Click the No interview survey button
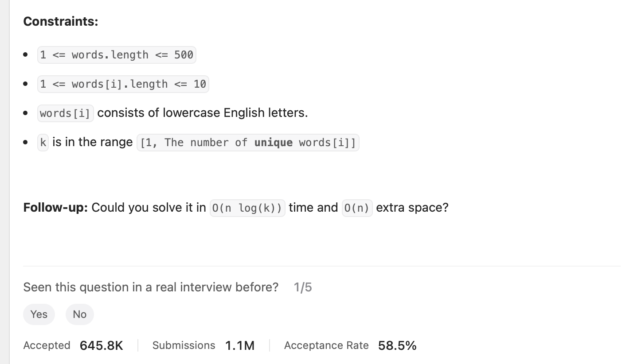Image resolution: width=634 pixels, height=364 pixels. 79,314
